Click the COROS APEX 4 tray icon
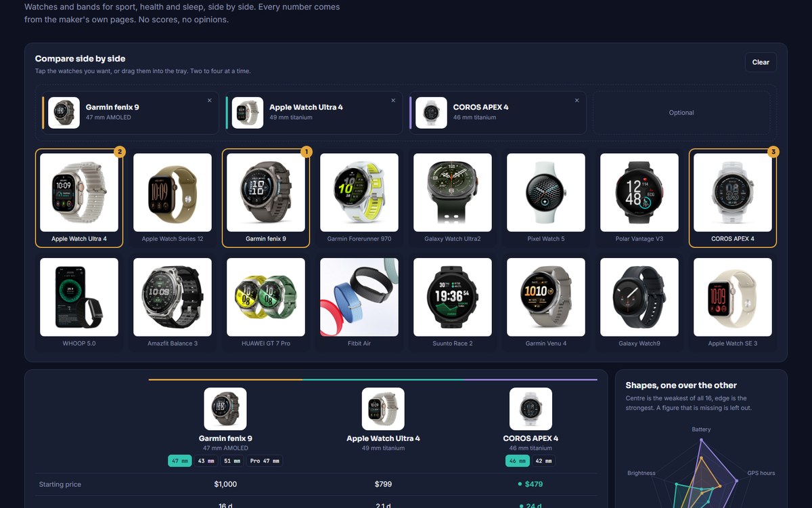This screenshot has height=508, width=812. [x=431, y=112]
